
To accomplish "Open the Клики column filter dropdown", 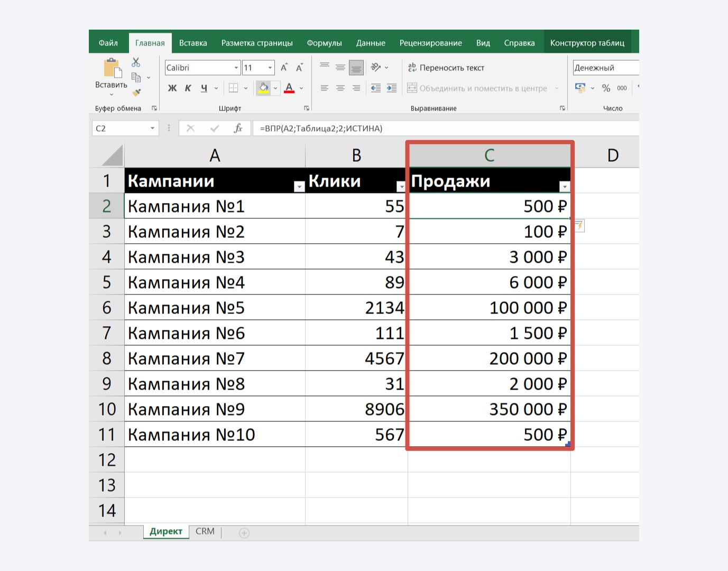I will click(x=401, y=187).
